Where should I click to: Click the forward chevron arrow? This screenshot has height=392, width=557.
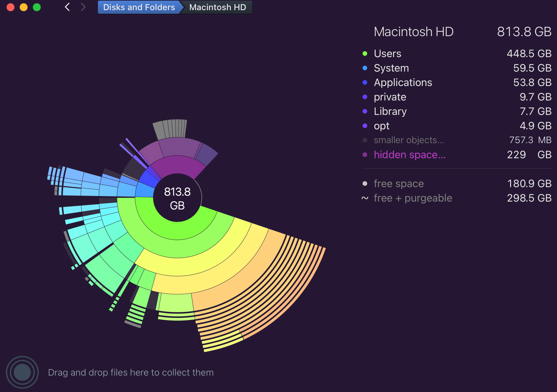coord(83,7)
